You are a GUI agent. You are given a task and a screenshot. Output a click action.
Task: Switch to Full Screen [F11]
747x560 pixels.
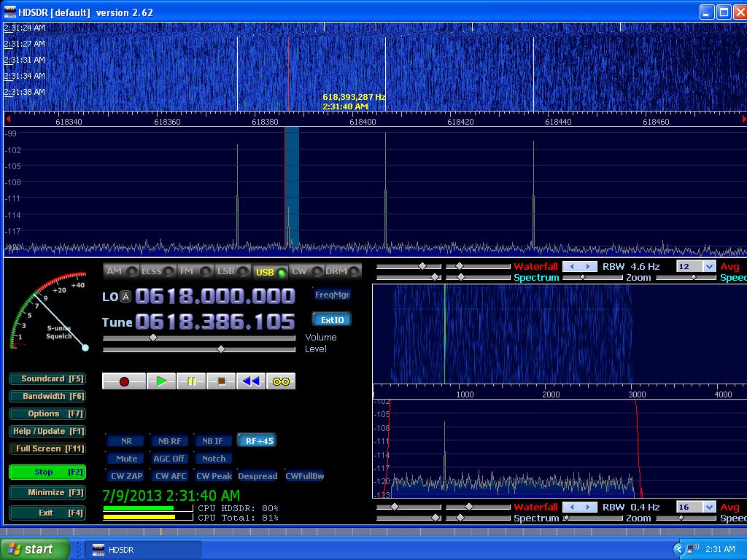[47, 448]
